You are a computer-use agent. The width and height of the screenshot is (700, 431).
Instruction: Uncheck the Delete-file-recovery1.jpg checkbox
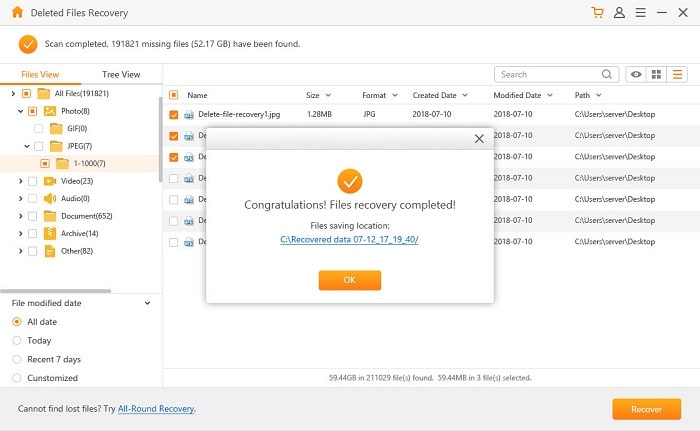[x=174, y=115]
